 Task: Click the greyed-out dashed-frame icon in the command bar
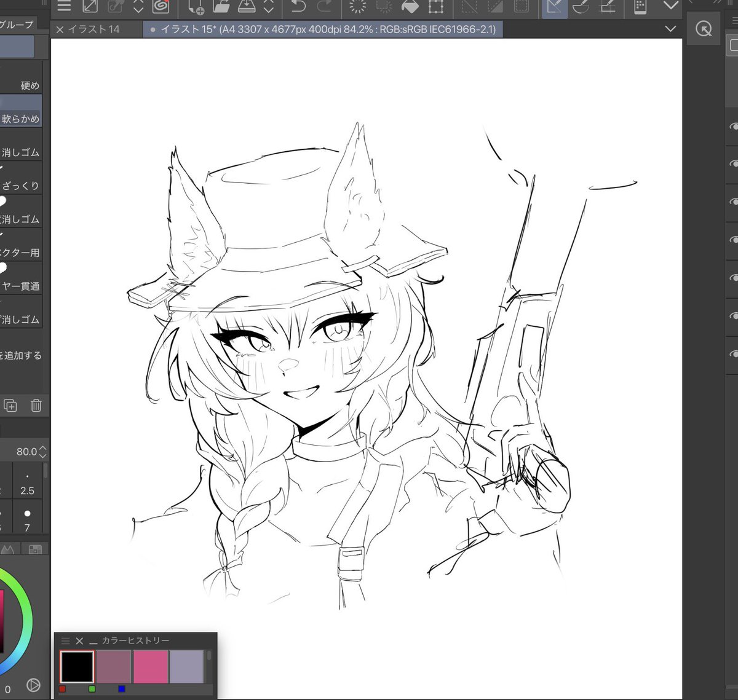(384, 6)
